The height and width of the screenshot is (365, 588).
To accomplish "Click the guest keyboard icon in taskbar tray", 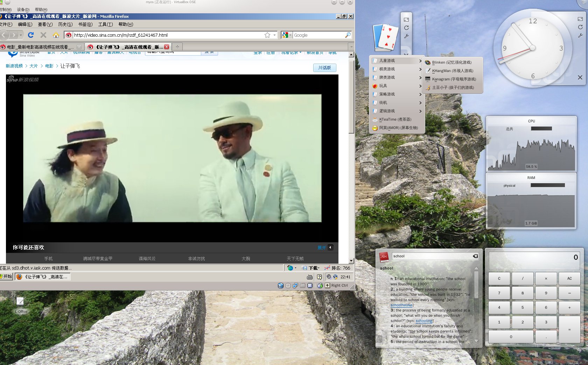I will [x=310, y=277].
